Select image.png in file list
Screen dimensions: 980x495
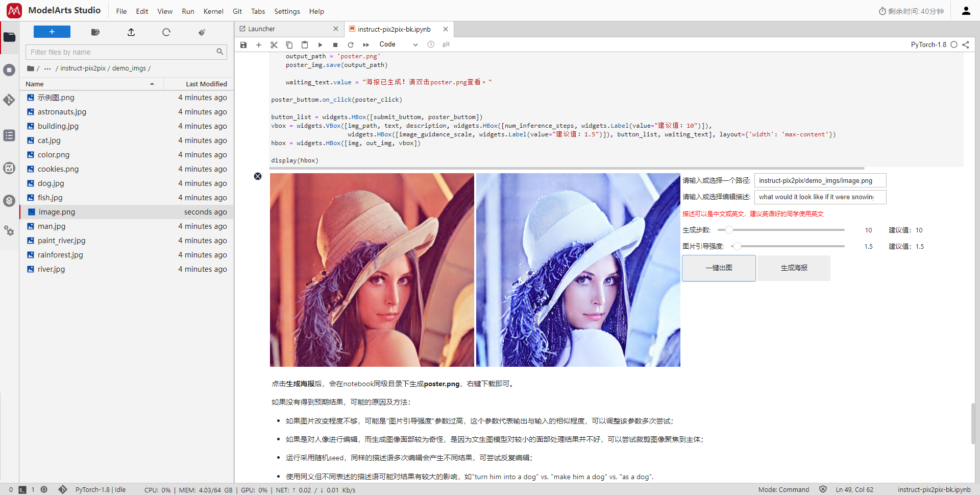coord(127,212)
